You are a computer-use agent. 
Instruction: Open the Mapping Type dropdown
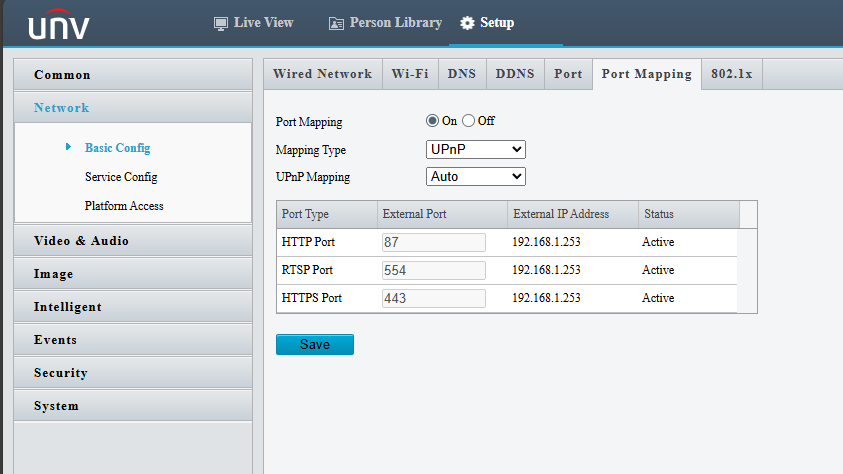[x=476, y=149]
